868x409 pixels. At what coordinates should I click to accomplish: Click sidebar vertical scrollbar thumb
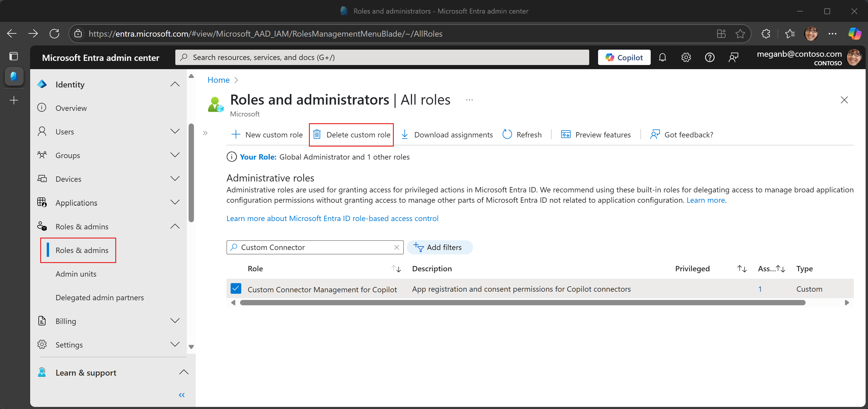tap(191, 173)
